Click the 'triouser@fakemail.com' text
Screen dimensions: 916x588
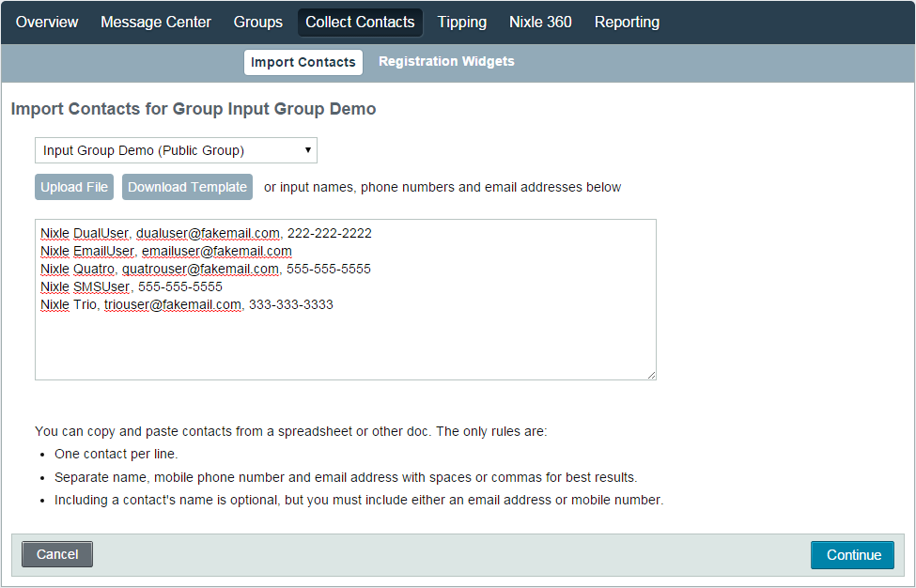coord(172,305)
